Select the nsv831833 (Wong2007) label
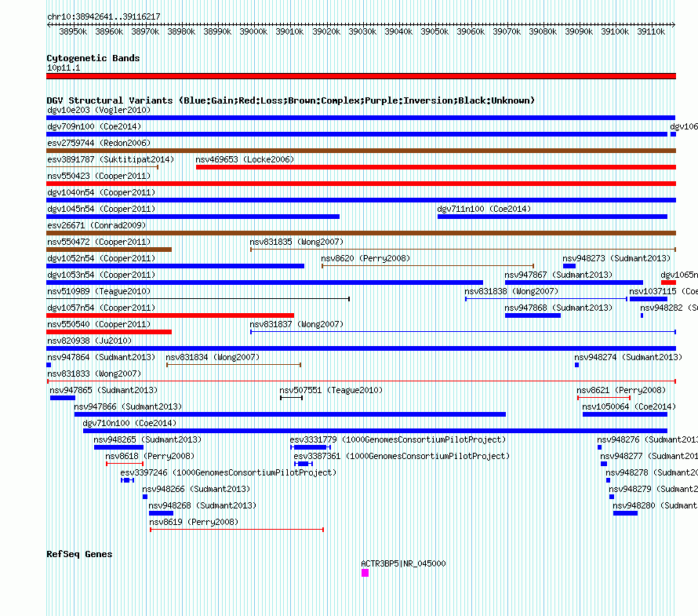698x616 pixels. [x=94, y=374]
